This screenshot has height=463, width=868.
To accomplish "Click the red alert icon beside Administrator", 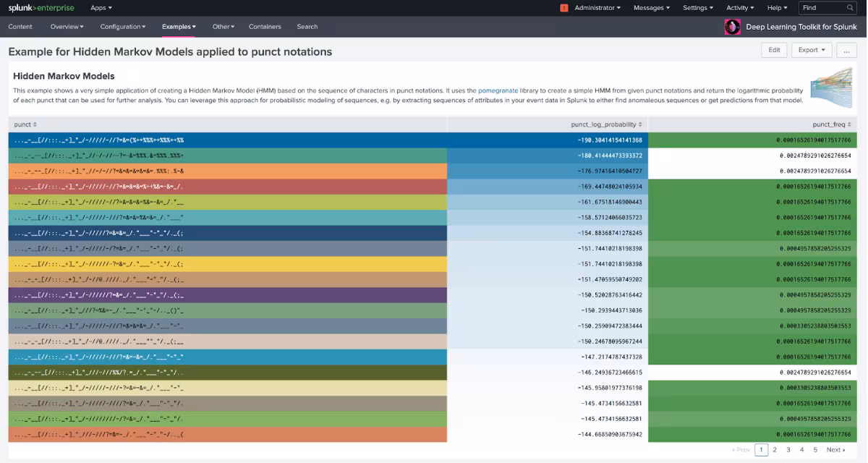I will [564, 8].
